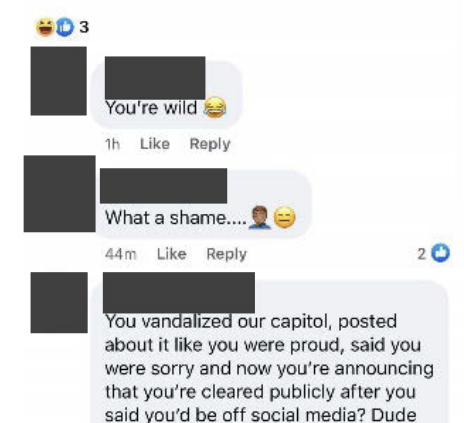Screen dimensions: 464x423
Task: Click the Haha reaction icon at top
Action: pyautogui.click(x=45, y=27)
